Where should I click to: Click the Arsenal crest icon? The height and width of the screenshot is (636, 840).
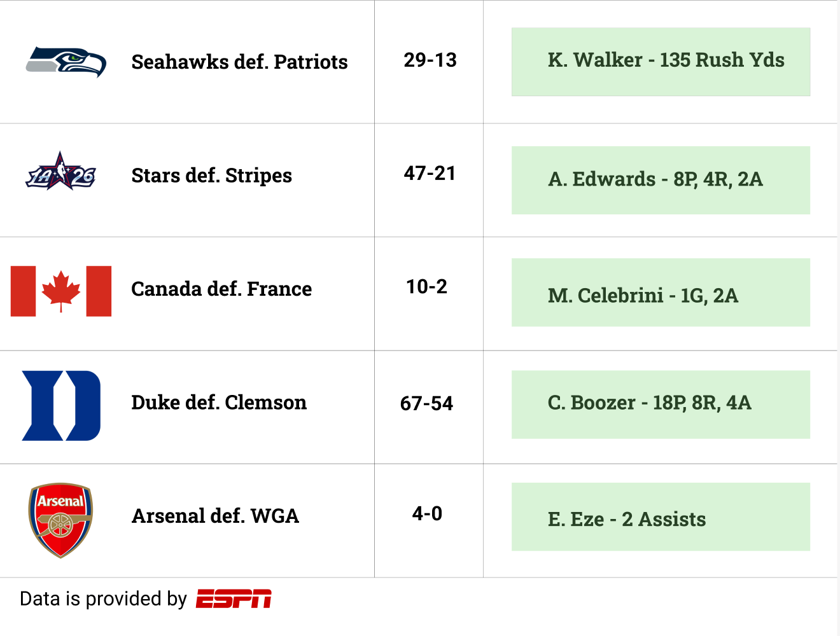pos(60,520)
